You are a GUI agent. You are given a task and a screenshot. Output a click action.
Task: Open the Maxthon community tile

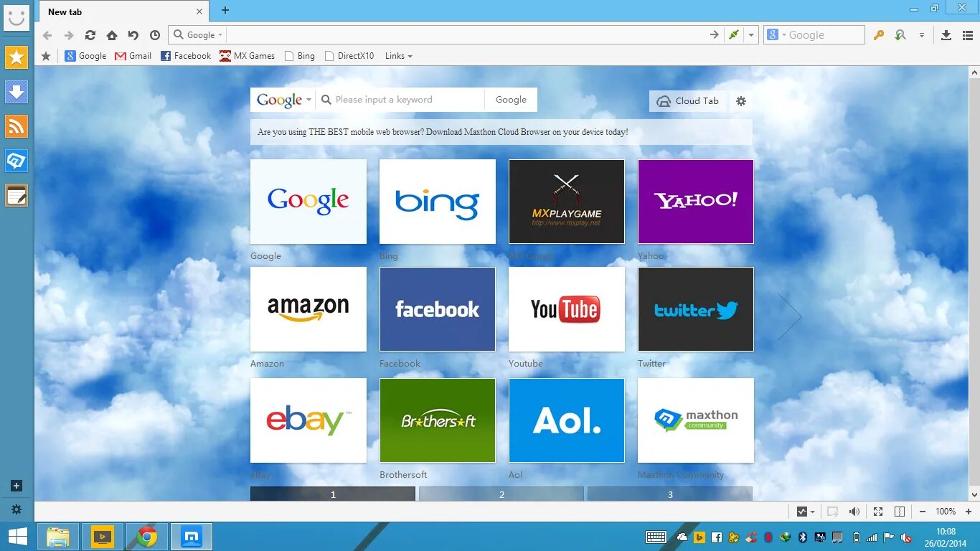click(696, 420)
